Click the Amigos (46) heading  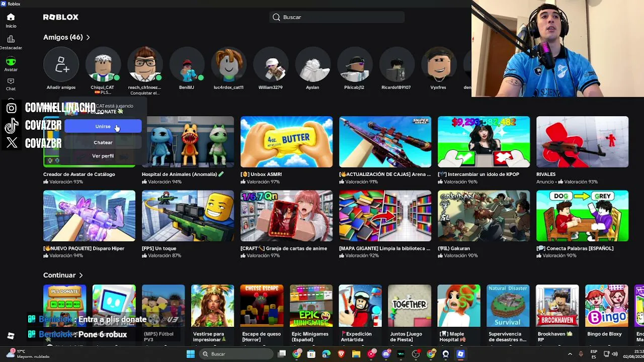tap(63, 37)
